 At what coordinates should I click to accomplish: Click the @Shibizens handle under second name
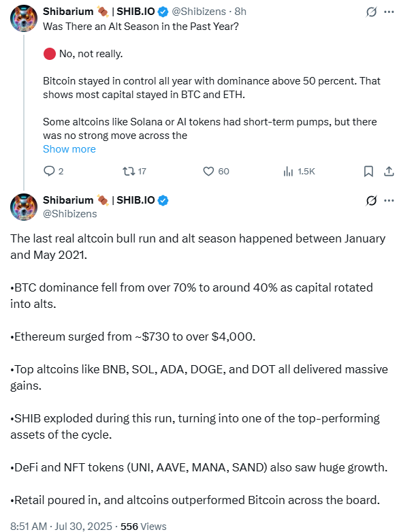(x=70, y=214)
